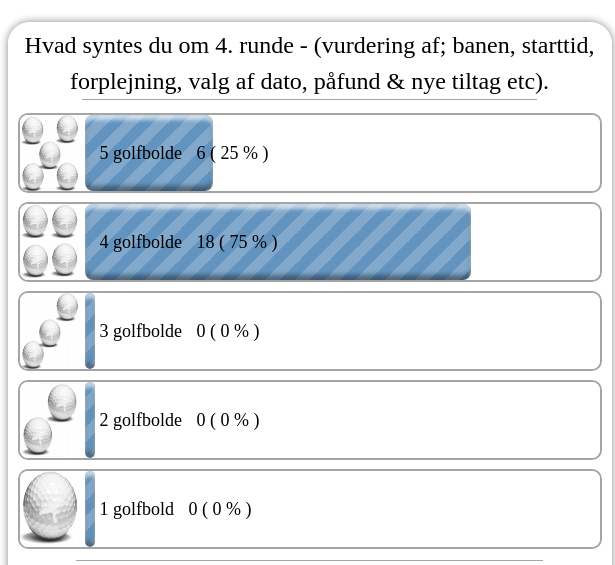Click the thin bar in the 1 golfbold row

click(90, 509)
